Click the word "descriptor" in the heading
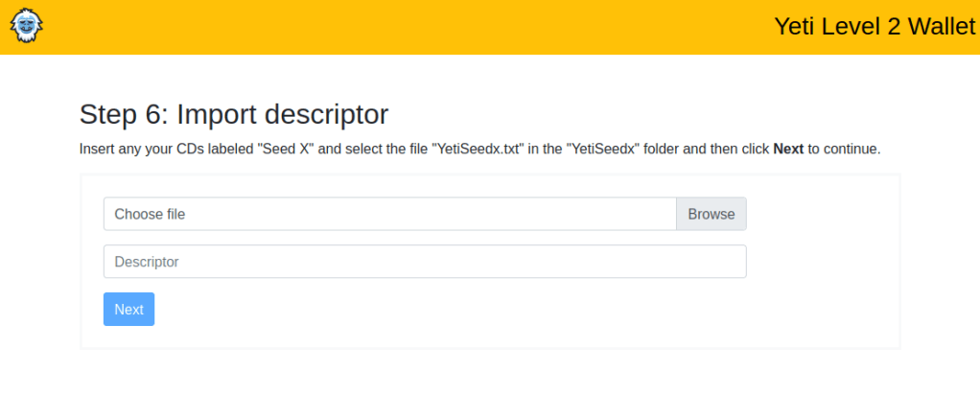 pos(326,114)
